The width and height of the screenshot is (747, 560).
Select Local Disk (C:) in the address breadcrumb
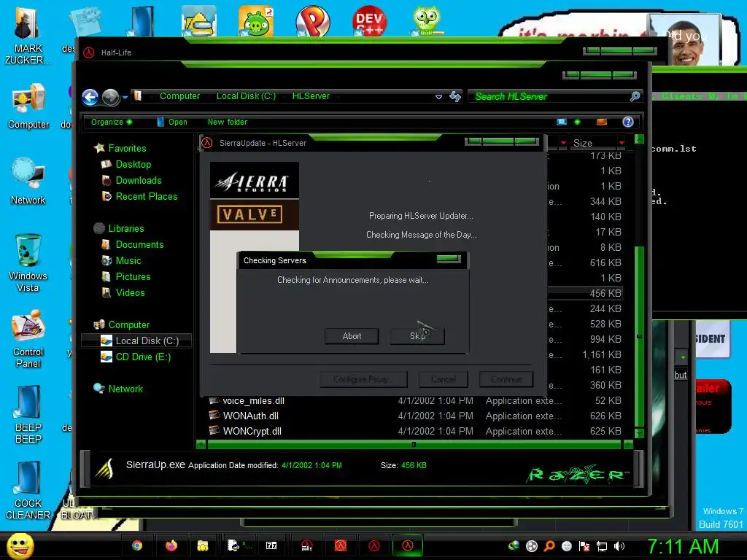246,96
